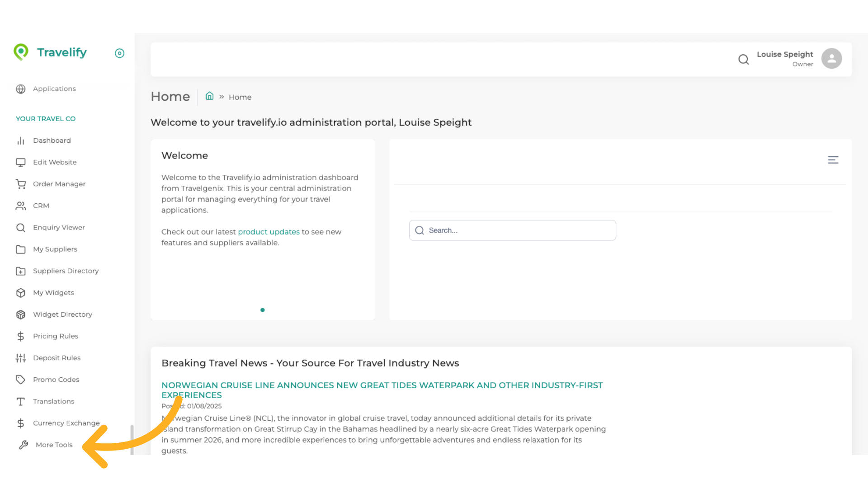Screen dimensions: 868x488
Task: Click the Travelify logo icon
Action: pos(21,52)
